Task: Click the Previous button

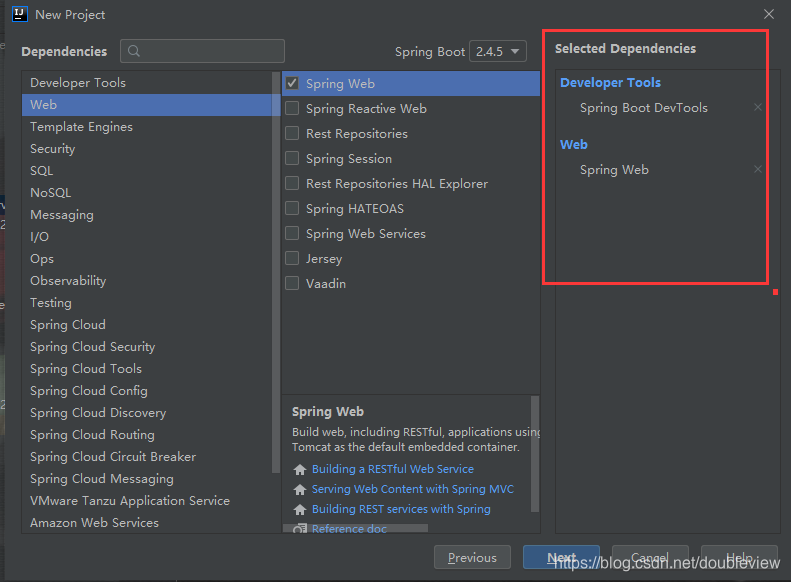Action: 472,557
